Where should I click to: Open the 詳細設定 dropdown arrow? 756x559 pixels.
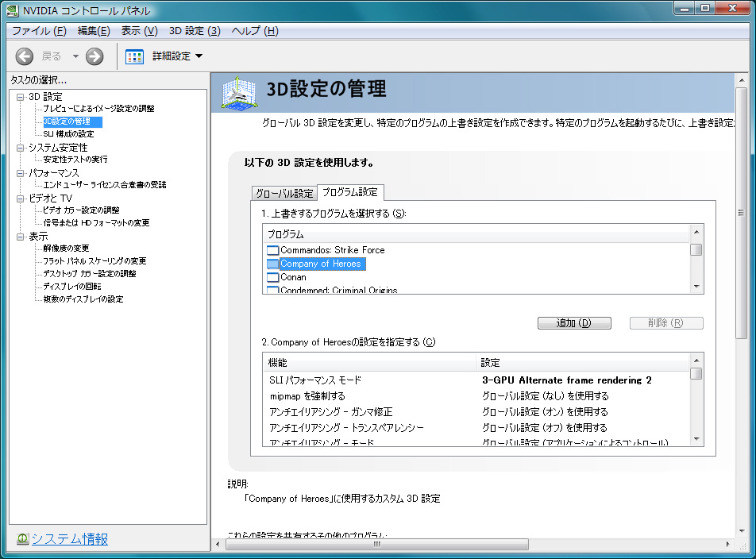pyautogui.click(x=199, y=56)
